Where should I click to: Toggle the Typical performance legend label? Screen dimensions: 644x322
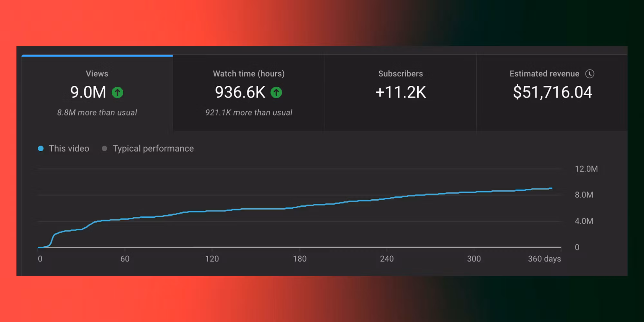click(x=153, y=148)
